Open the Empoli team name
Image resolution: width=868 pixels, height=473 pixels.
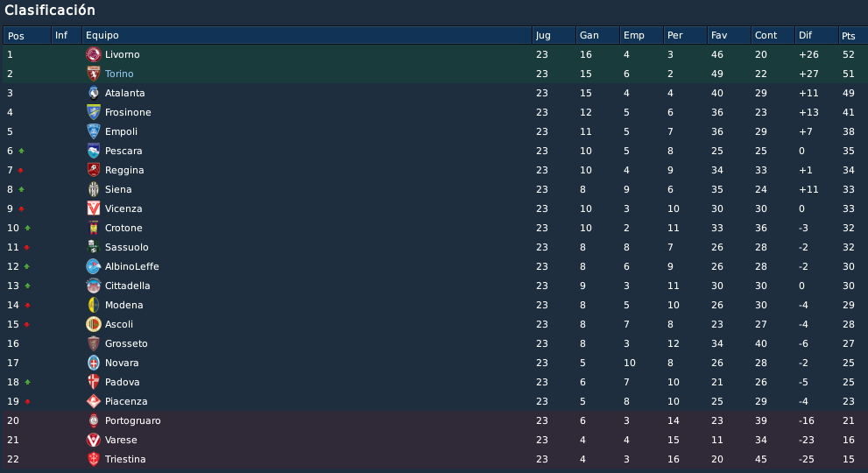121,131
